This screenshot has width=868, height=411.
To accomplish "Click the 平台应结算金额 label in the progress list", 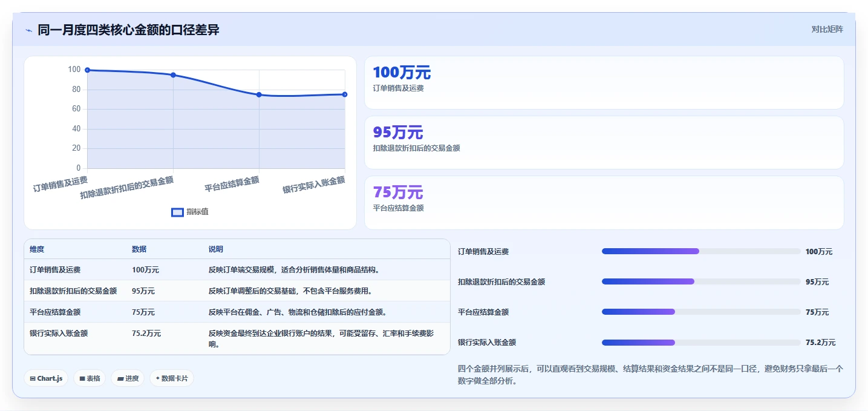I will pos(483,312).
